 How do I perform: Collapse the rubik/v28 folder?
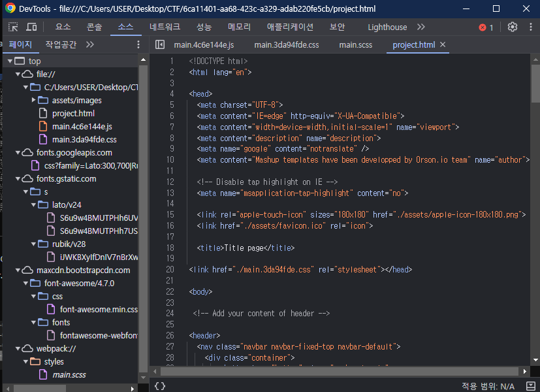click(34, 244)
